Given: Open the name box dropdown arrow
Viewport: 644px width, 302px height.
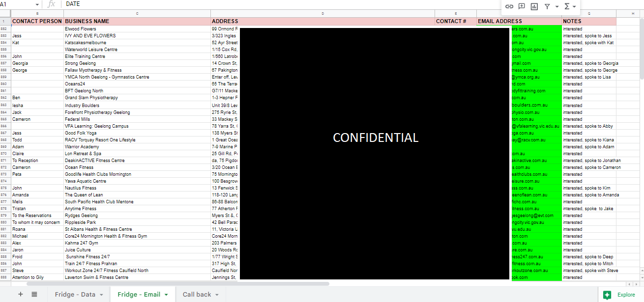Looking at the screenshot, I should (37, 4).
